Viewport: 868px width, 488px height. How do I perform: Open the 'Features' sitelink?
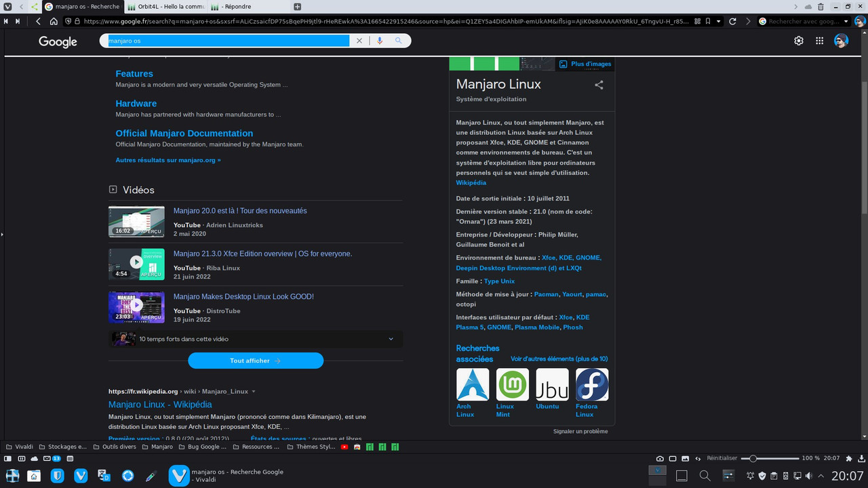point(134,74)
